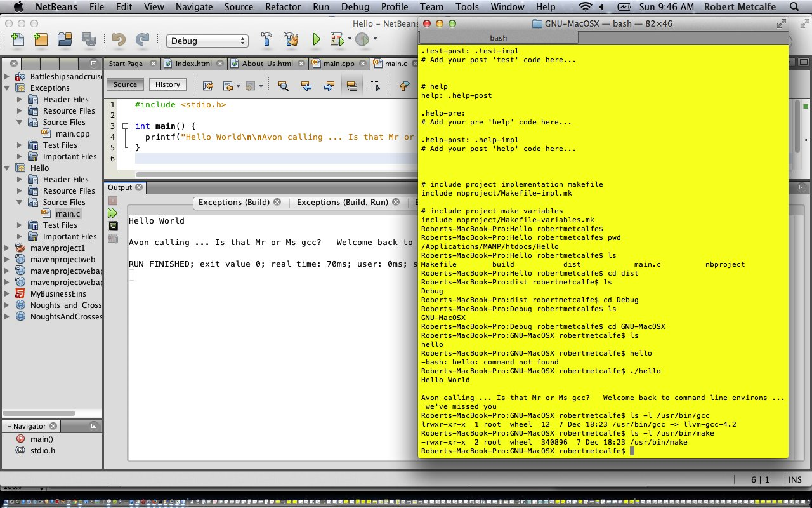Open the Profile menu
The image size is (812, 508).
point(395,7)
